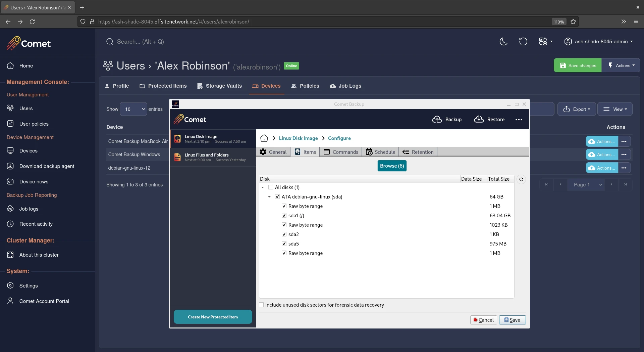Toggle All disks (1) checkbox

click(x=271, y=187)
